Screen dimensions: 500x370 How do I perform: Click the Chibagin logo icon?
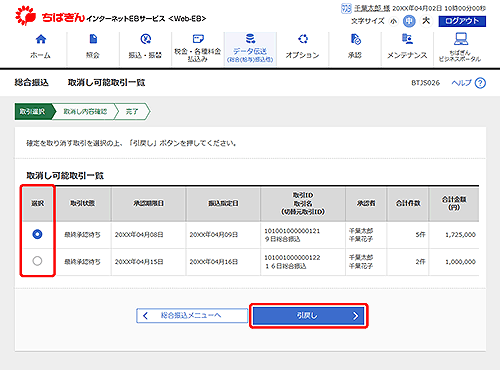tap(25, 15)
